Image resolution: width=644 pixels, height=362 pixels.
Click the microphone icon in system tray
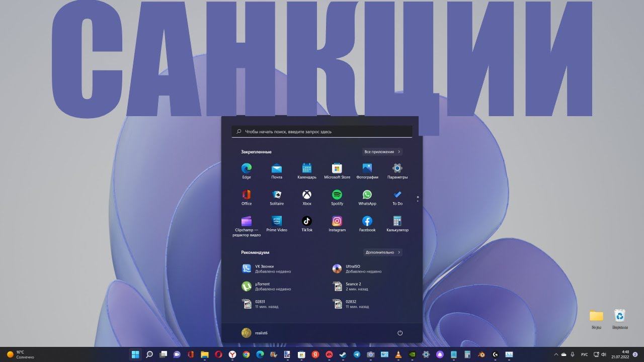tap(573, 354)
